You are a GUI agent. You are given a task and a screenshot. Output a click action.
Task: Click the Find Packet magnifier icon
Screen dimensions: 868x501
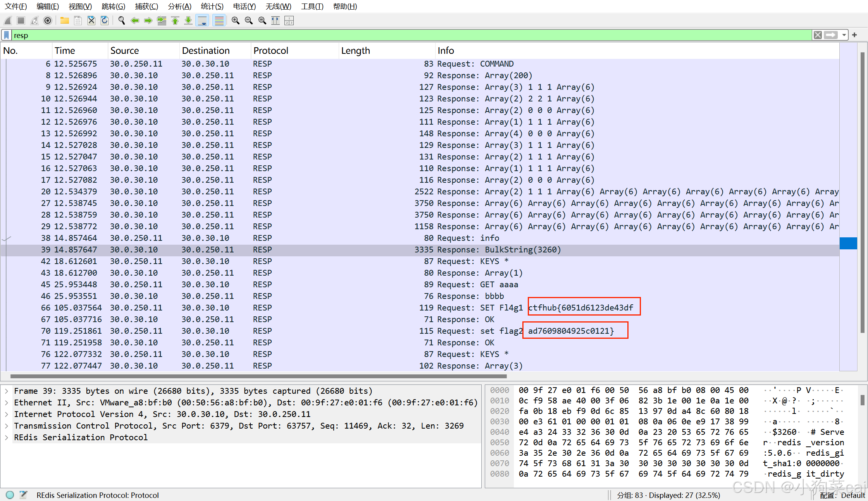pos(122,21)
